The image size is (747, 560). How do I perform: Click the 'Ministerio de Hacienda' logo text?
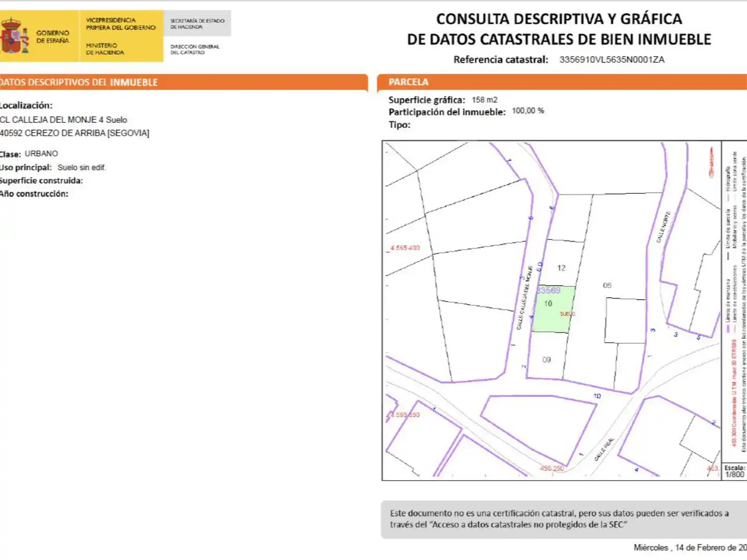coord(105,49)
